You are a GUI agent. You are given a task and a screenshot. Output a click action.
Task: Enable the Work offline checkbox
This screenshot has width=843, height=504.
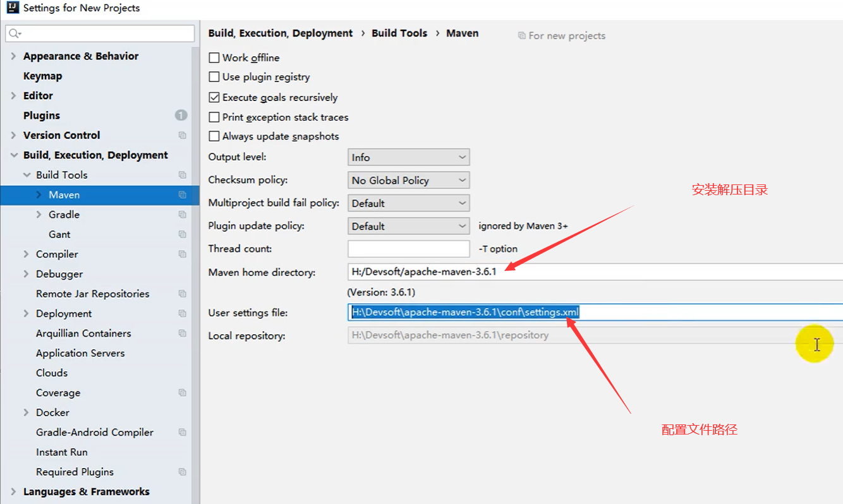click(214, 57)
